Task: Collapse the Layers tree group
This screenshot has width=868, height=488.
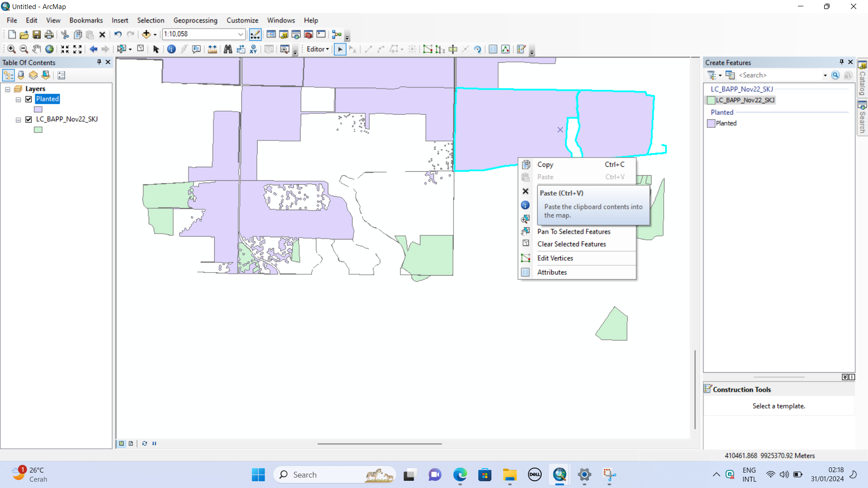Action: pyautogui.click(x=8, y=89)
